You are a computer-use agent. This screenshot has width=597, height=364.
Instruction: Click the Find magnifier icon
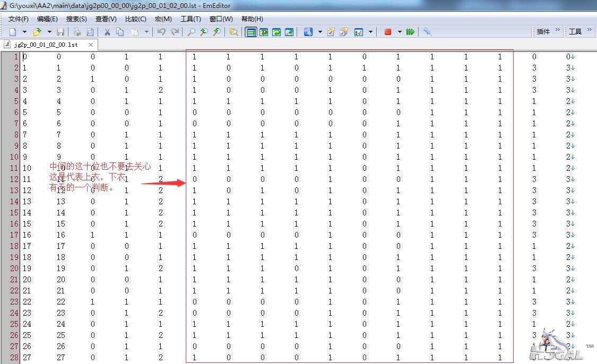coord(192,32)
